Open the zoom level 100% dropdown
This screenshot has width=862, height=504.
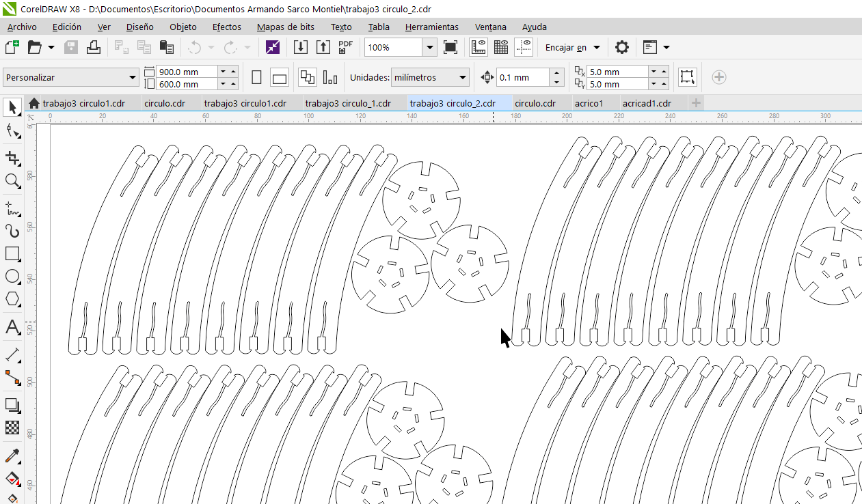click(x=430, y=47)
